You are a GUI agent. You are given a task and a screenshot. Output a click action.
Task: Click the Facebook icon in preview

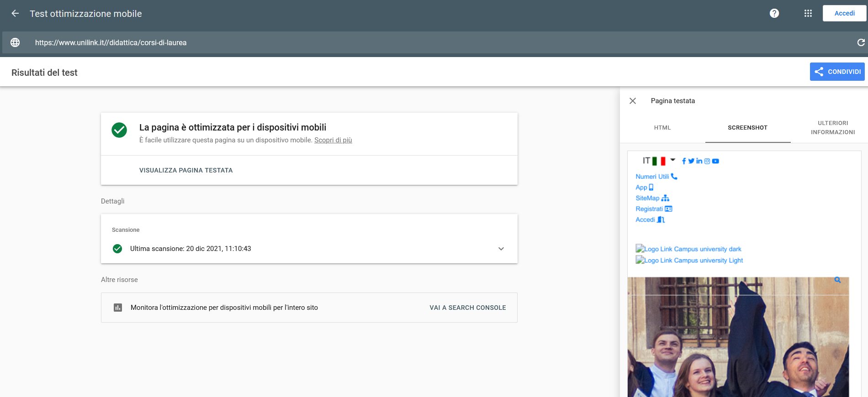pos(684,161)
